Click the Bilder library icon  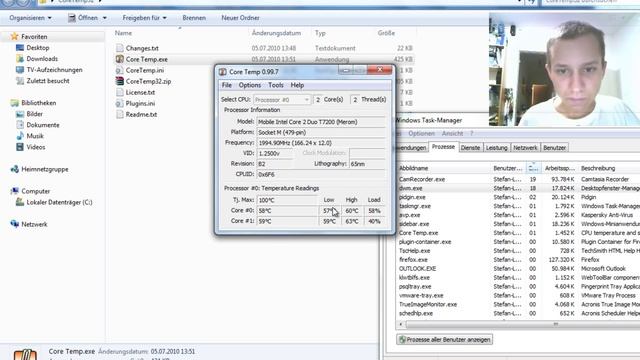coord(20,114)
